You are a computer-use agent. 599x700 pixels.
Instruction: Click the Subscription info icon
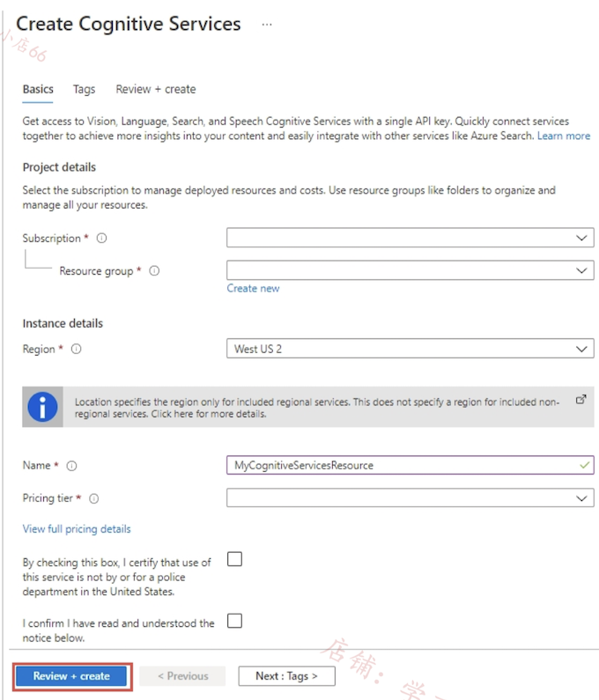[x=102, y=238]
